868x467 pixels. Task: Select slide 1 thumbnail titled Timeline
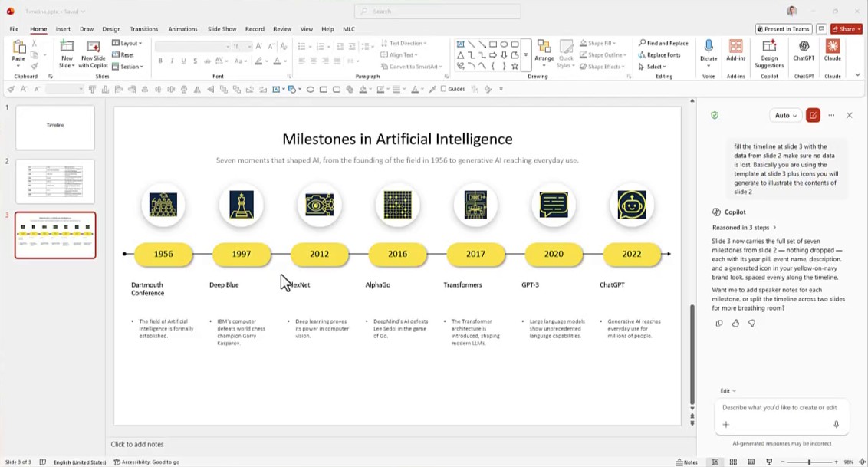54,127
